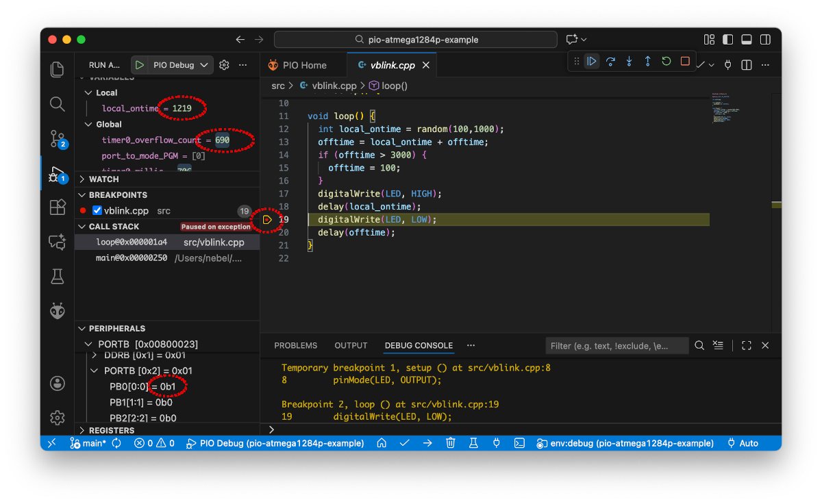Toggle secondary side bar visibility

pyautogui.click(x=765, y=40)
